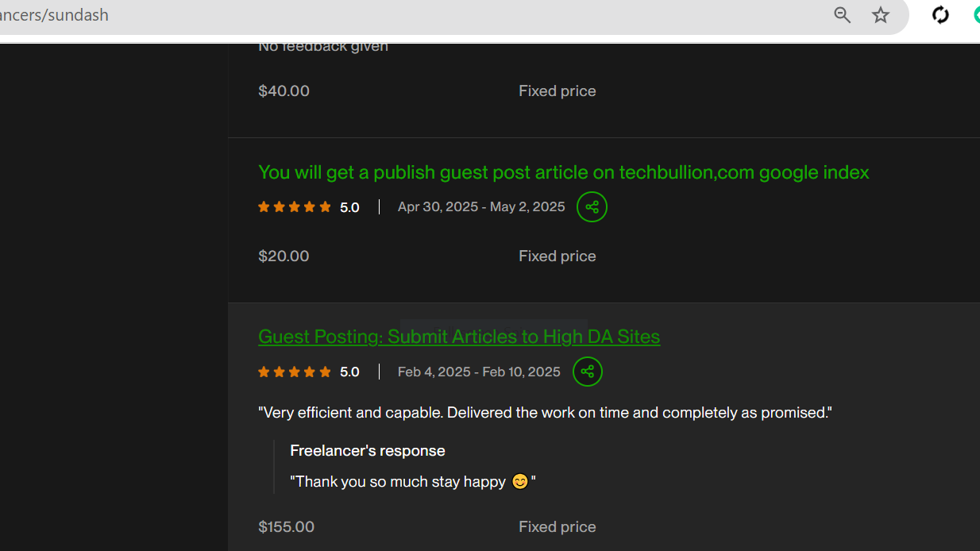The width and height of the screenshot is (980, 551).
Task: Click the Freelancer's response heading
Action: 368,451
